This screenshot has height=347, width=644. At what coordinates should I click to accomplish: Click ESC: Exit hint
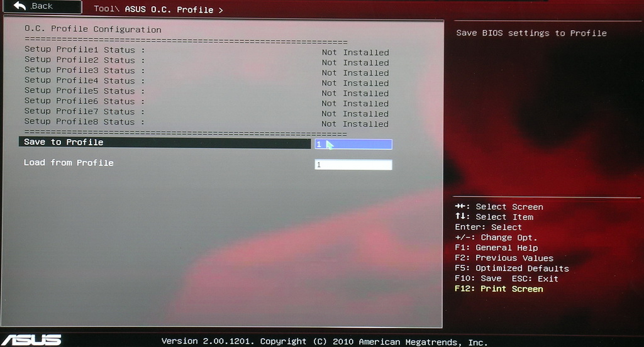click(x=535, y=279)
